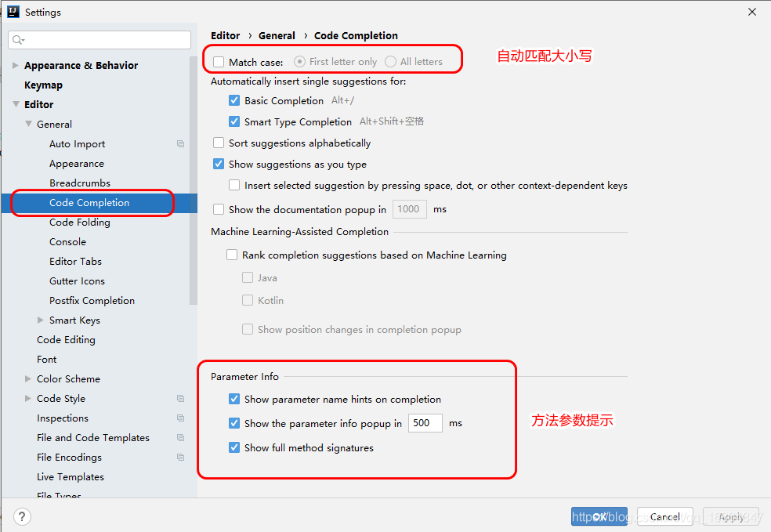The width and height of the screenshot is (771, 532).
Task: Expand the Smart Keys tree node
Action: click(x=40, y=320)
